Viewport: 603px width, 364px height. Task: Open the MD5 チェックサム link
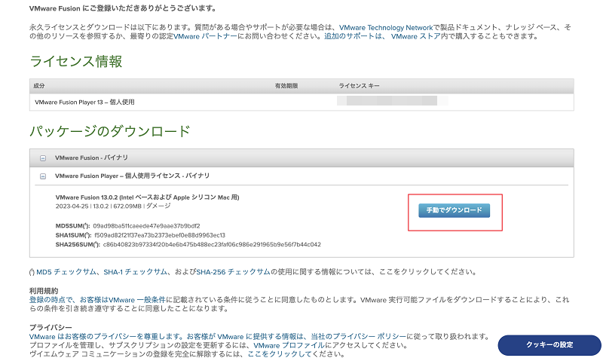[x=66, y=272]
